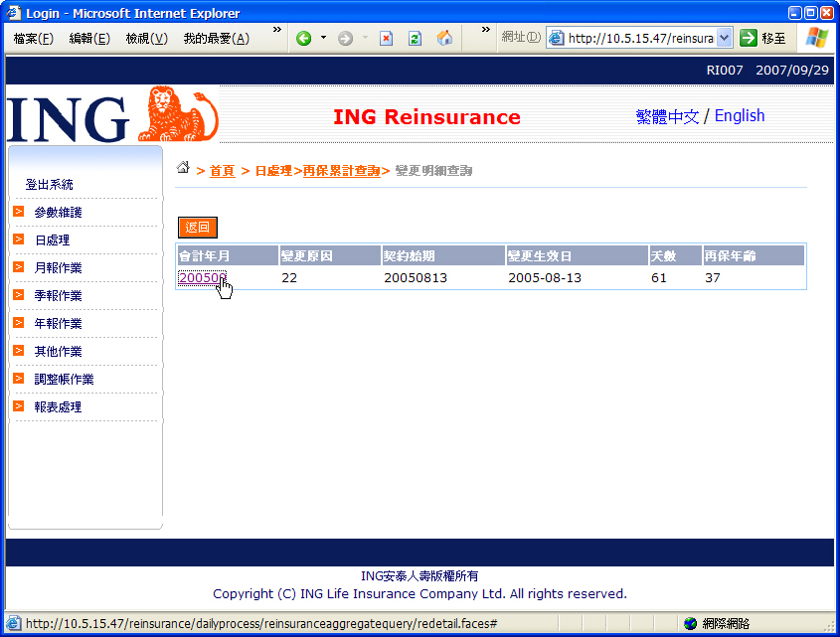Click the orange 返回 button
The height and width of the screenshot is (637, 840).
point(197,228)
